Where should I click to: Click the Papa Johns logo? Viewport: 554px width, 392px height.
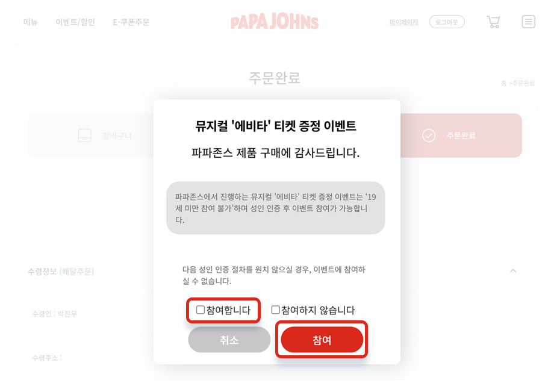click(275, 22)
